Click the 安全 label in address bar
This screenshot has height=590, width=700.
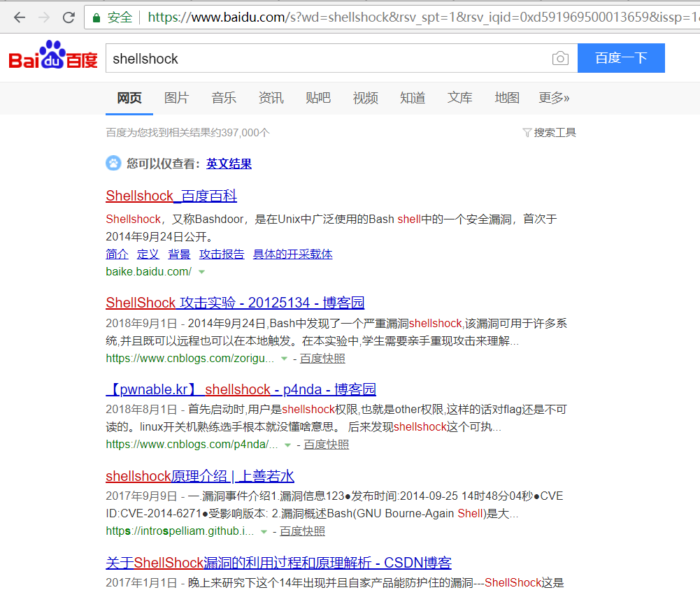pos(120,17)
